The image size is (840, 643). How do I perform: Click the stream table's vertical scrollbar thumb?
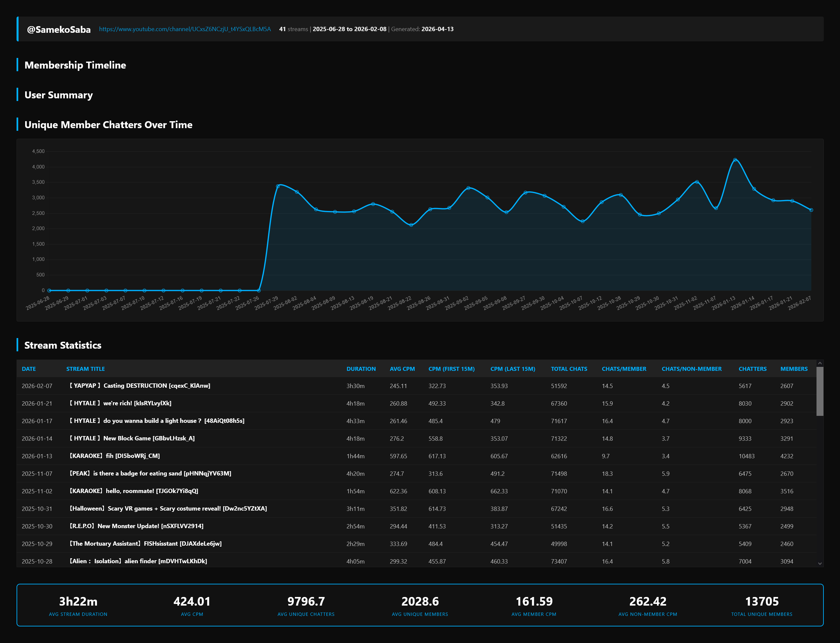coord(819,391)
